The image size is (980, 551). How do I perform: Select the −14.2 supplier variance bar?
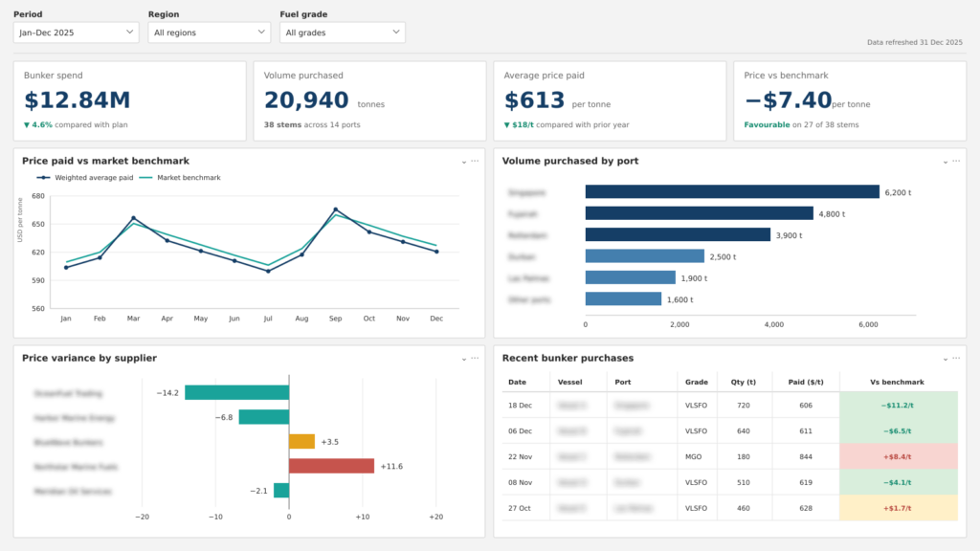point(237,392)
